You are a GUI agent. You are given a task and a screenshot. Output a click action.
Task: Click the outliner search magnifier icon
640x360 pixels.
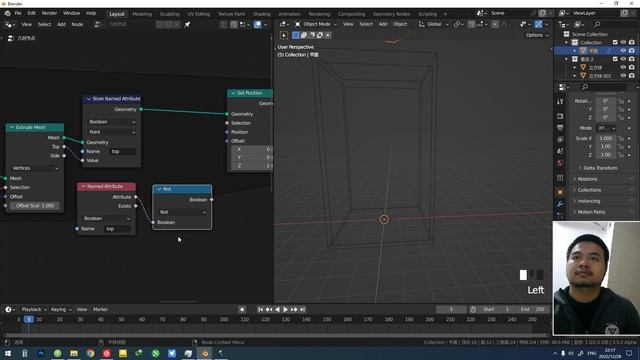pos(597,24)
